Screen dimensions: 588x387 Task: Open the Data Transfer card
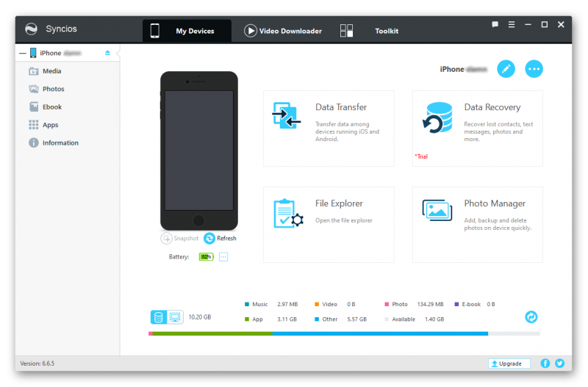329,128
